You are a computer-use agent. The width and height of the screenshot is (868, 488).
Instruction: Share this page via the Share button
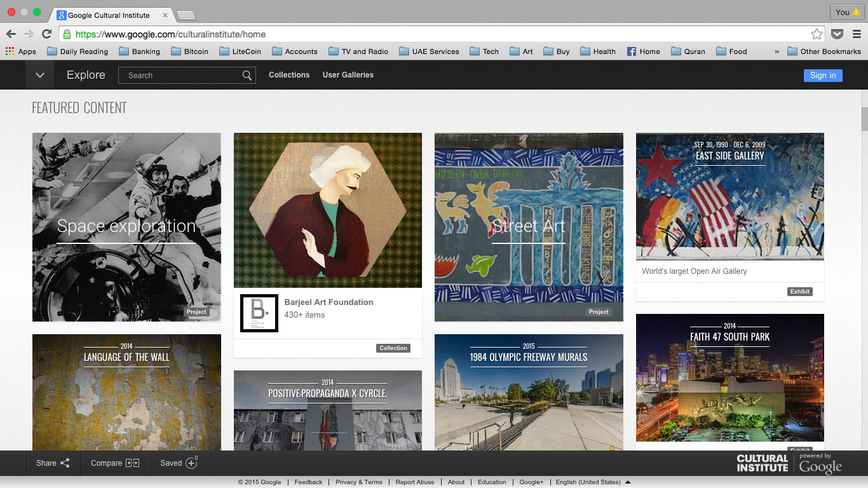(53, 463)
